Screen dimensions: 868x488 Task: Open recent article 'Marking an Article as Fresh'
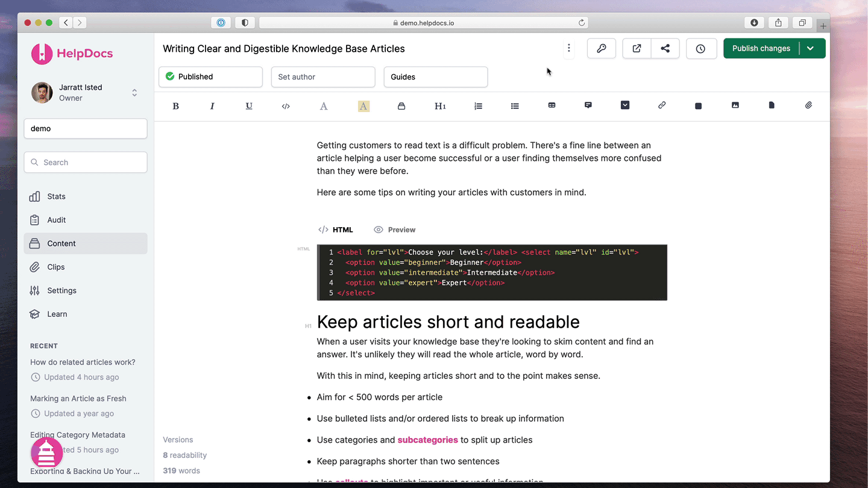pyautogui.click(x=78, y=398)
